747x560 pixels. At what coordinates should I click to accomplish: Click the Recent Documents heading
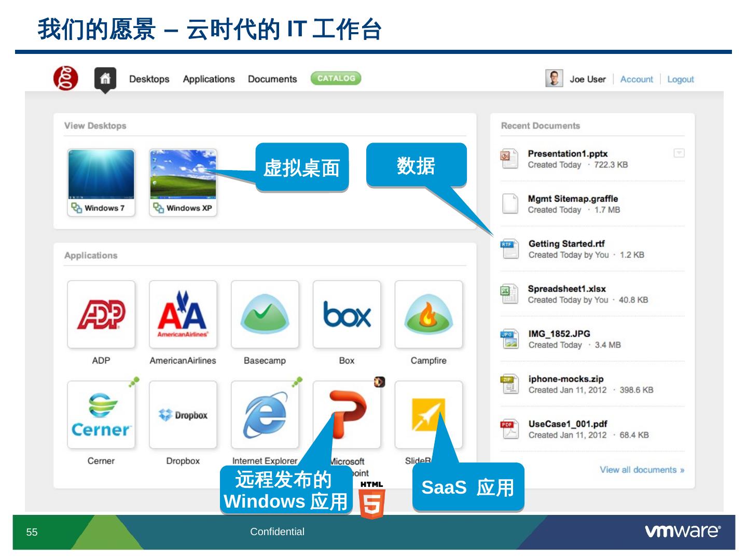541,125
